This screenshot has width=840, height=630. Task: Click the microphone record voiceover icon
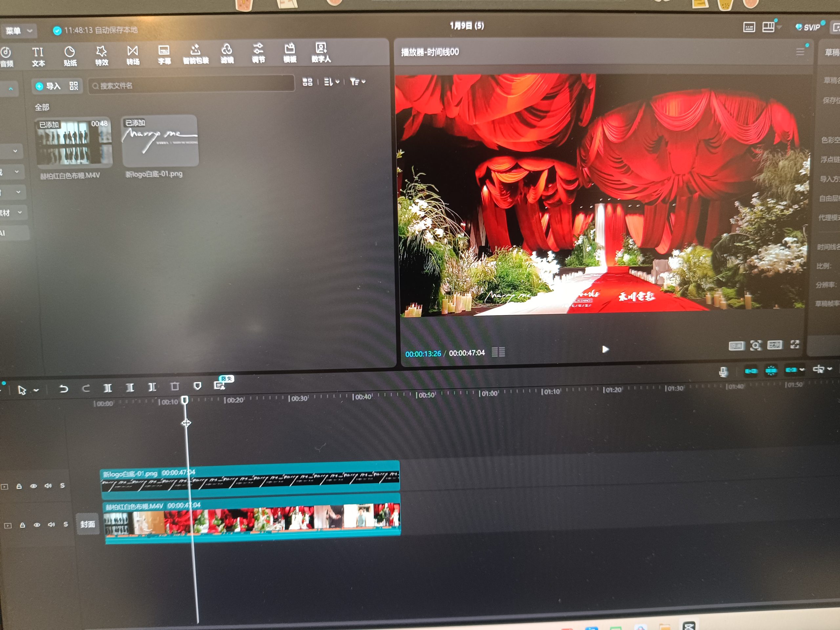point(723,371)
